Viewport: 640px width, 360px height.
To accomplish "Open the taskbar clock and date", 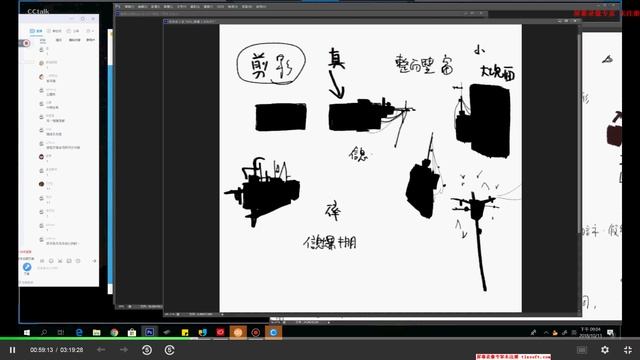I will (591, 332).
